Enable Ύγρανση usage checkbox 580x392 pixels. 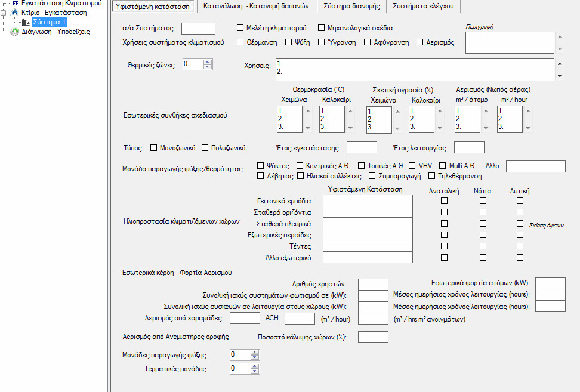tap(322, 42)
